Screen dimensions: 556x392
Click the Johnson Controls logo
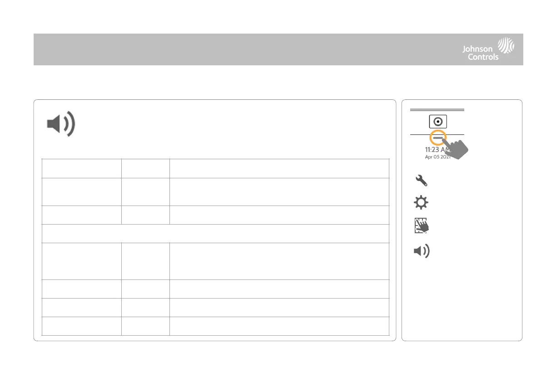tap(488, 49)
